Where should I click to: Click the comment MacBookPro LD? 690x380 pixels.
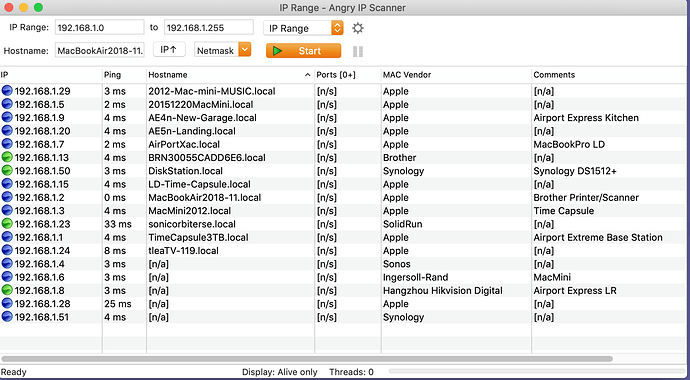pyautogui.click(x=569, y=144)
